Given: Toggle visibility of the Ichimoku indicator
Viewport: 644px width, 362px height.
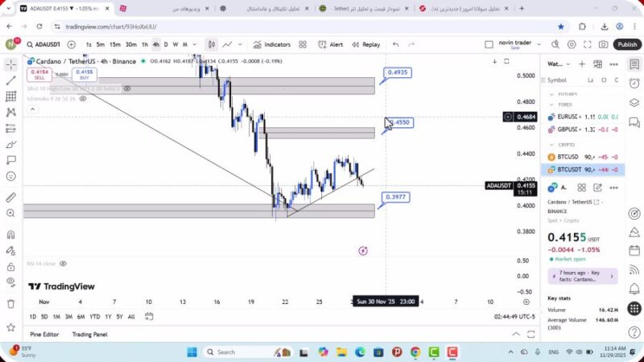Looking at the screenshot, I should pos(84,99).
